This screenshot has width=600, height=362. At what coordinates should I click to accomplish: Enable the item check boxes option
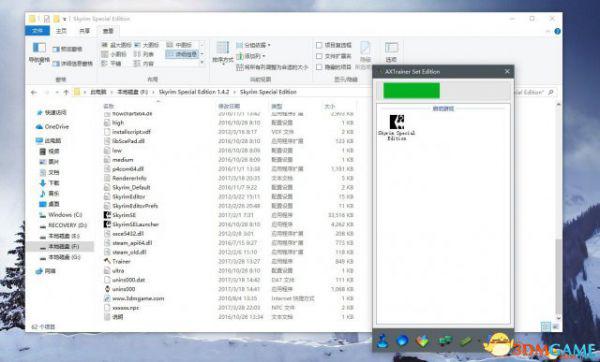319,45
